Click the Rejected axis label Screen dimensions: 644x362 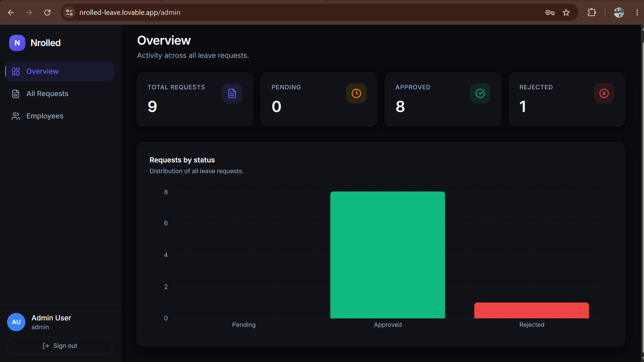click(532, 325)
